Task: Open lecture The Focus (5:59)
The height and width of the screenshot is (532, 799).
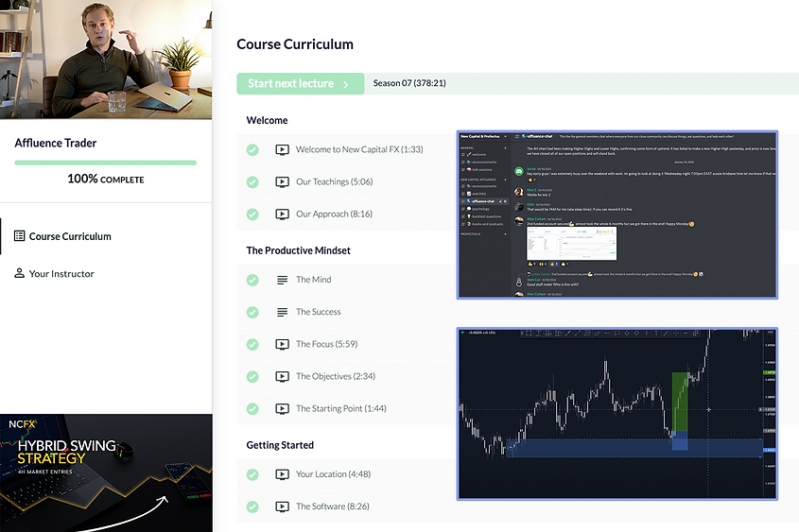Action: click(x=326, y=344)
